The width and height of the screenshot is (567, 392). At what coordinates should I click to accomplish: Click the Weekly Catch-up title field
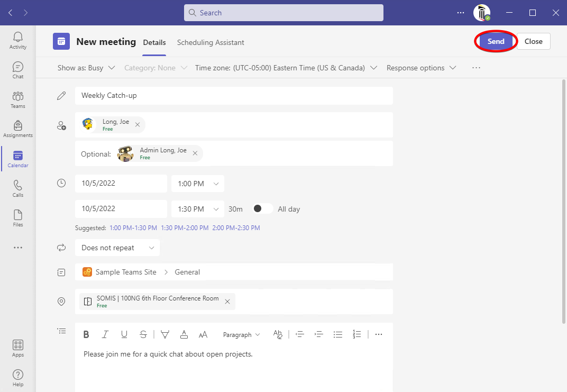tap(233, 96)
